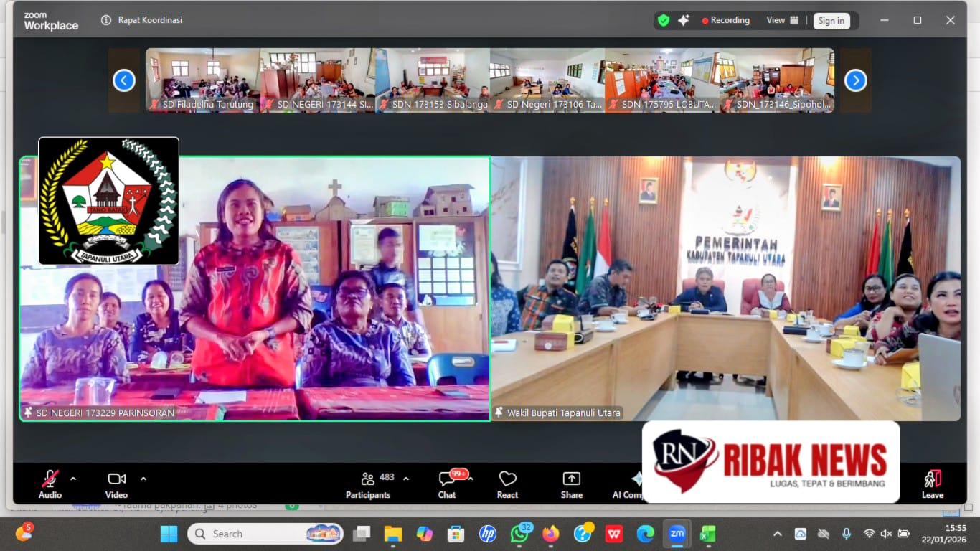Show next participants with the right arrow
The height and width of the screenshot is (551, 980).
(x=855, y=80)
